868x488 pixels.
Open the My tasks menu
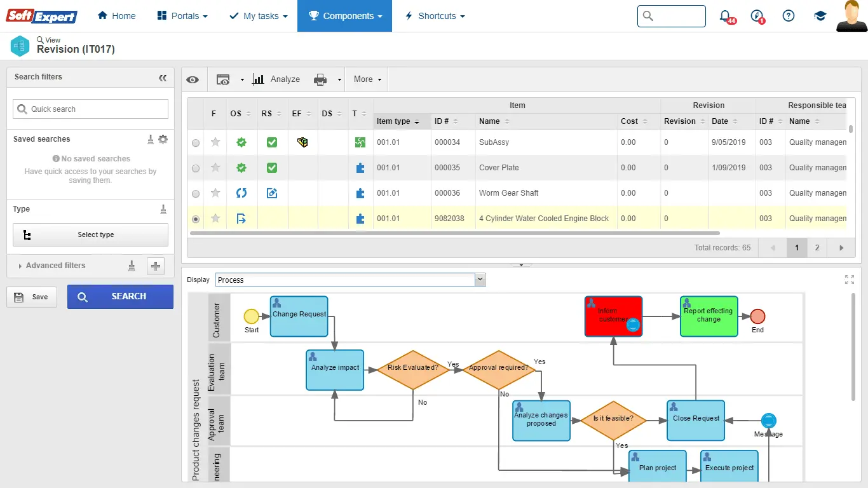point(259,16)
